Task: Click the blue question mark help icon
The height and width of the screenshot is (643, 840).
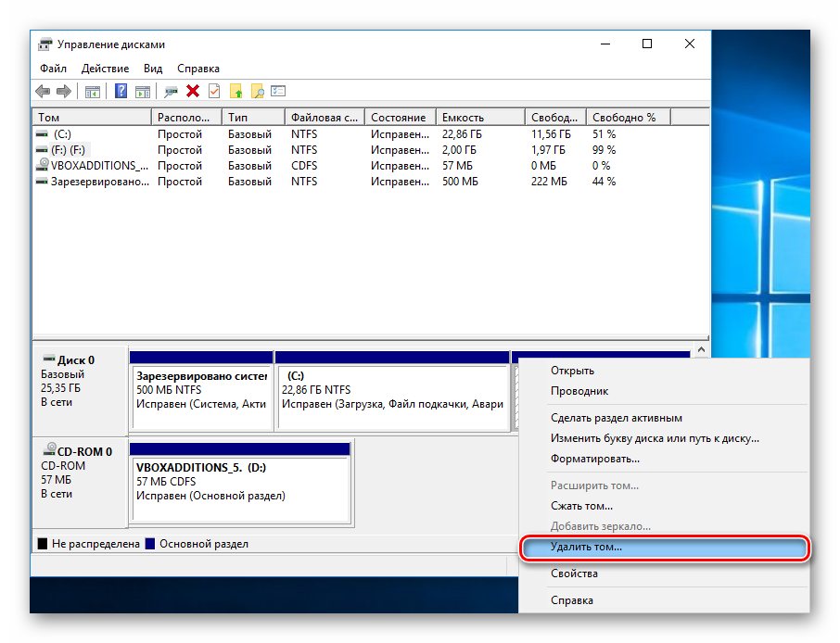Action: [121, 91]
